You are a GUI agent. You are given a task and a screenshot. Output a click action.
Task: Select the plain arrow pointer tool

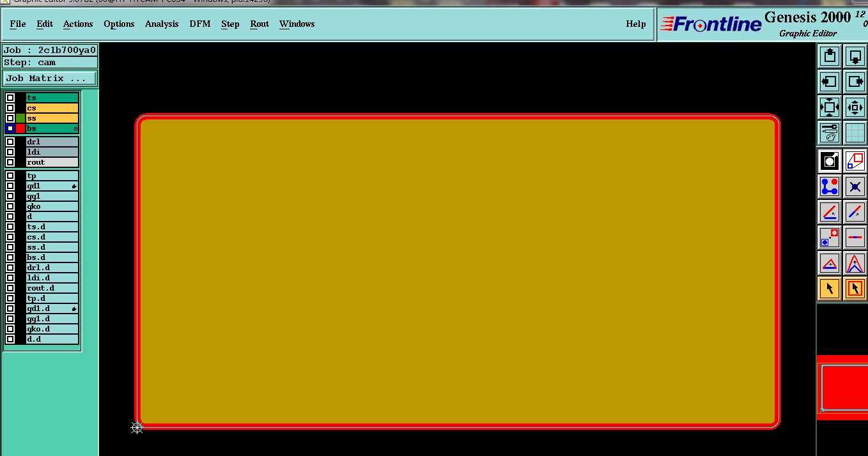(829, 289)
